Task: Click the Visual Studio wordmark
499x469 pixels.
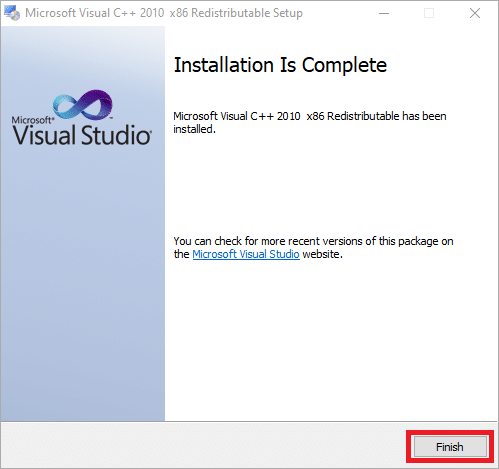Action: click(x=82, y=135)
